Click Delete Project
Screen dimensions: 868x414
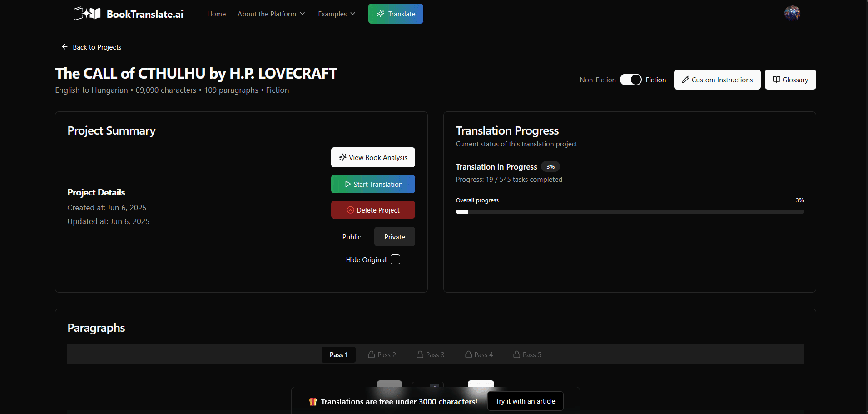pos(373,210)
